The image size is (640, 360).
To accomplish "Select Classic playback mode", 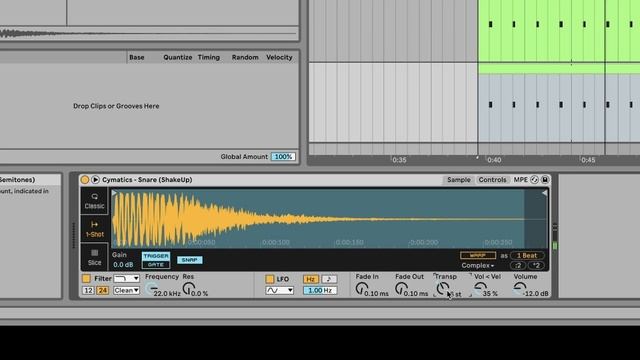I will pyautogui.click(x=94, y=201).
